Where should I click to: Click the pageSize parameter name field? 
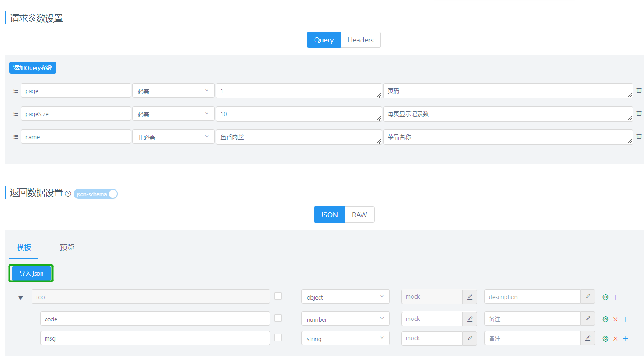tap(76, 113)
